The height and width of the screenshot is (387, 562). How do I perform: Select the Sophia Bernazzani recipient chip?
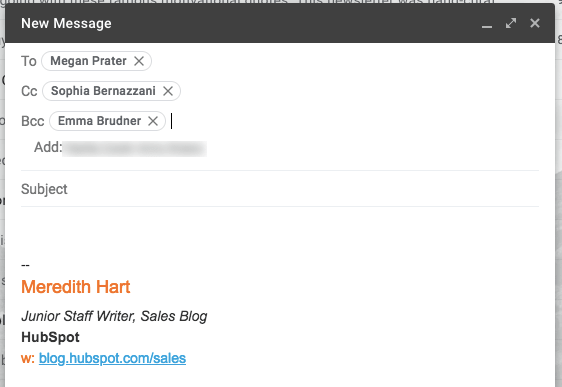click(103, 91)
